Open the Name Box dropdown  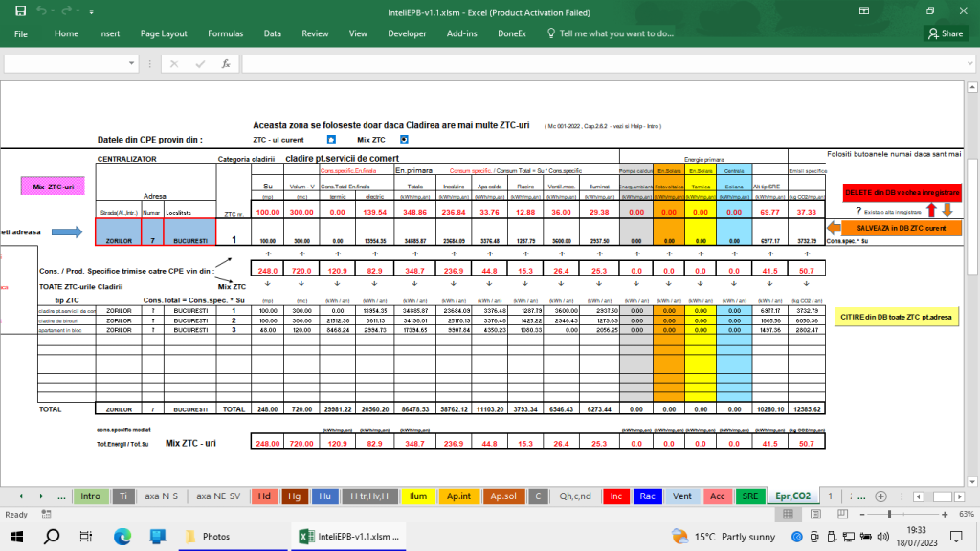pyautogui.click(x=132, y=63)
